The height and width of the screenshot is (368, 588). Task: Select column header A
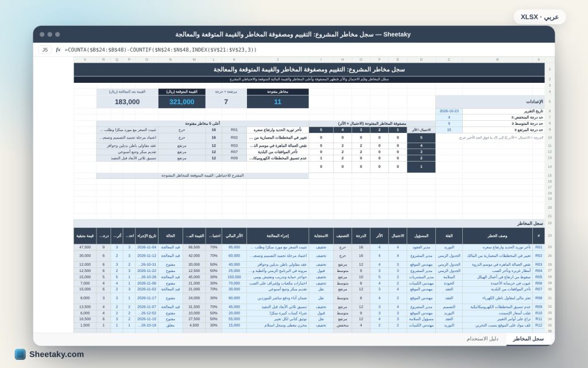point(539,60)
